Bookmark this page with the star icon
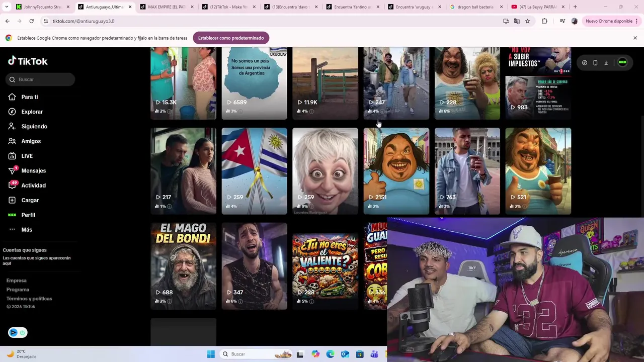Screen dimensions: 644x362 tap(527, 21)
